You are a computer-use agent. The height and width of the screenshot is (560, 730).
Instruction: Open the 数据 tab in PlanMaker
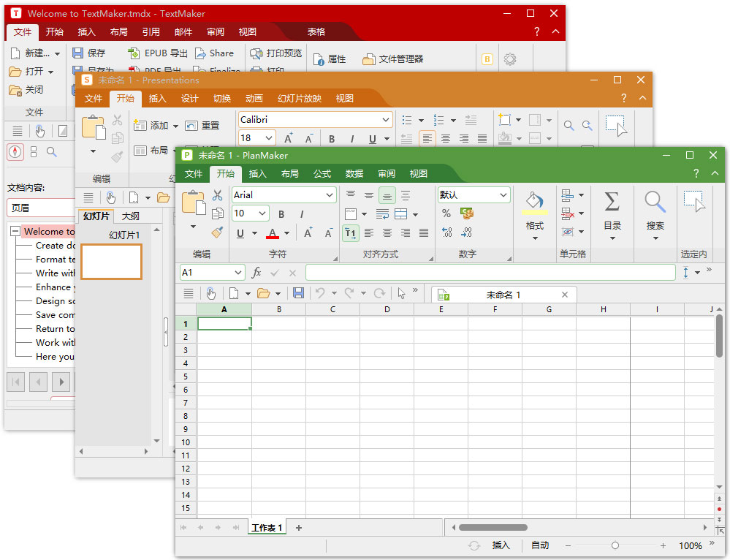tap(354, 174)
